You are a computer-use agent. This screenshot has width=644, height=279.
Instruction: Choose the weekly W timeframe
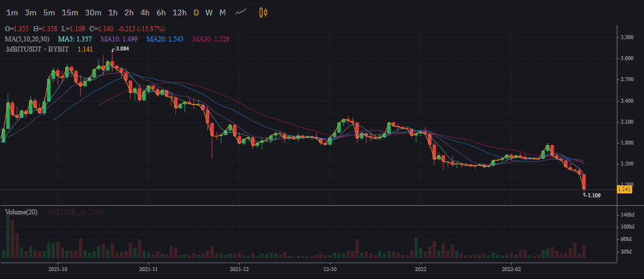[209, 12]
